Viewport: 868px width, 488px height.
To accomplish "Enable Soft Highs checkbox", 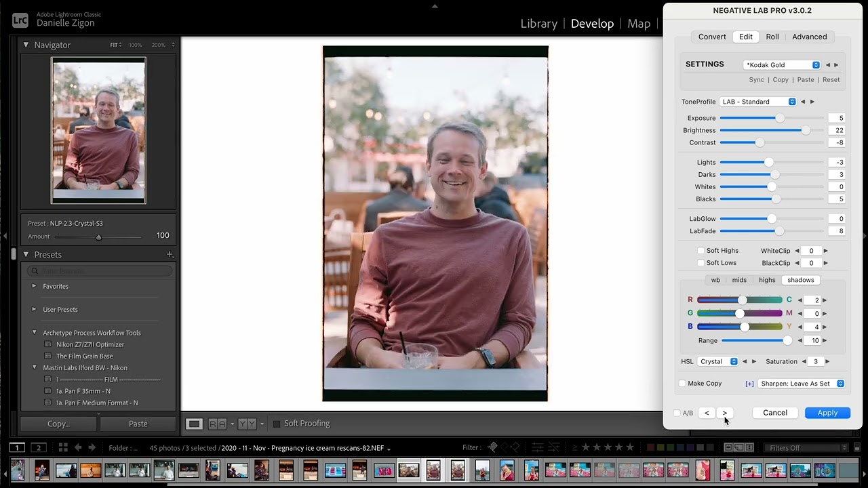I will tap(701, 251).
